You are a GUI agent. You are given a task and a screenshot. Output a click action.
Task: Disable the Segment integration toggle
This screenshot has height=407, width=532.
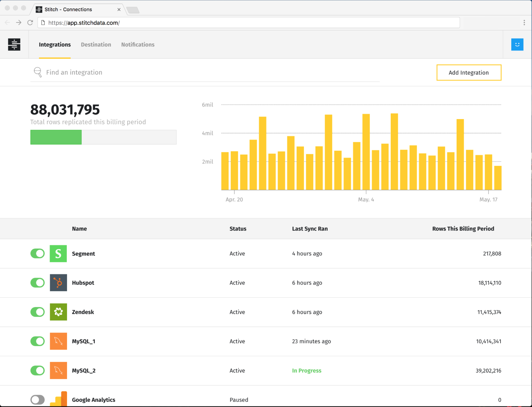click(37, 254)
